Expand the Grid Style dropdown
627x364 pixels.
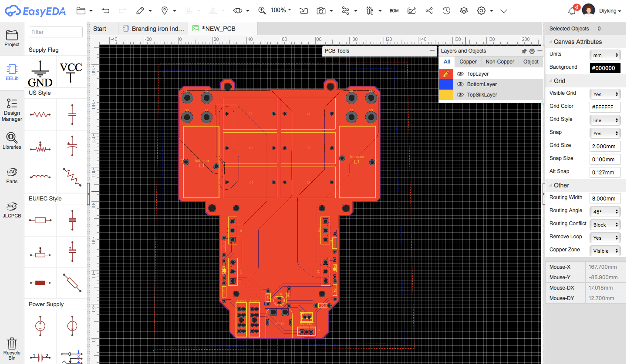coord(605,120)
